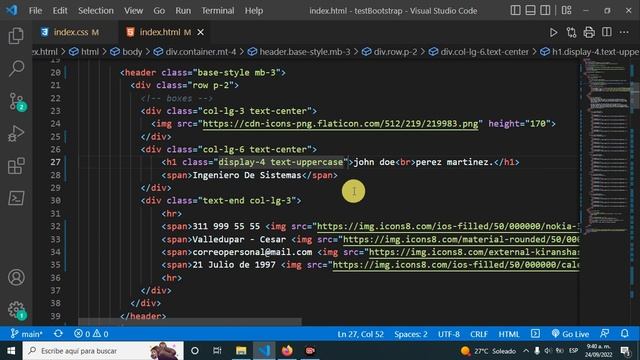Screen dimensions: 640x360
Task: Expand the div.container.mt-4 breadcrumb
Action: click(x=196, y=52)
